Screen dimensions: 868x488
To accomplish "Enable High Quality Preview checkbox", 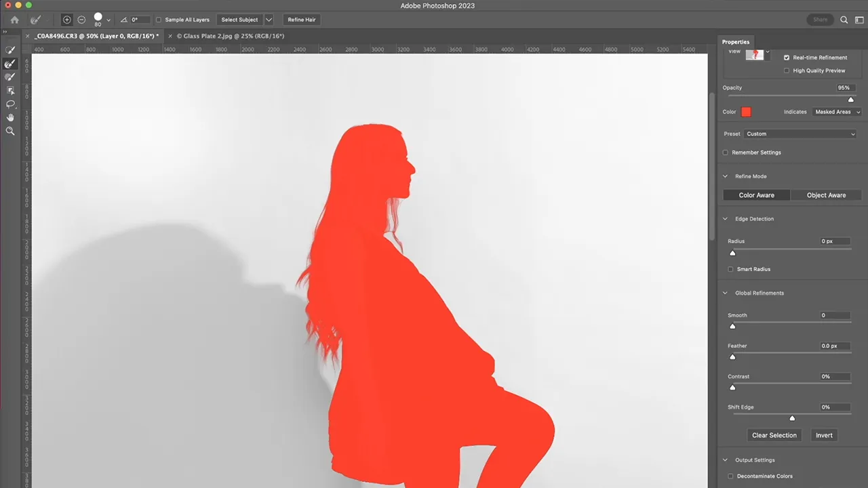I will pos(787,70).
